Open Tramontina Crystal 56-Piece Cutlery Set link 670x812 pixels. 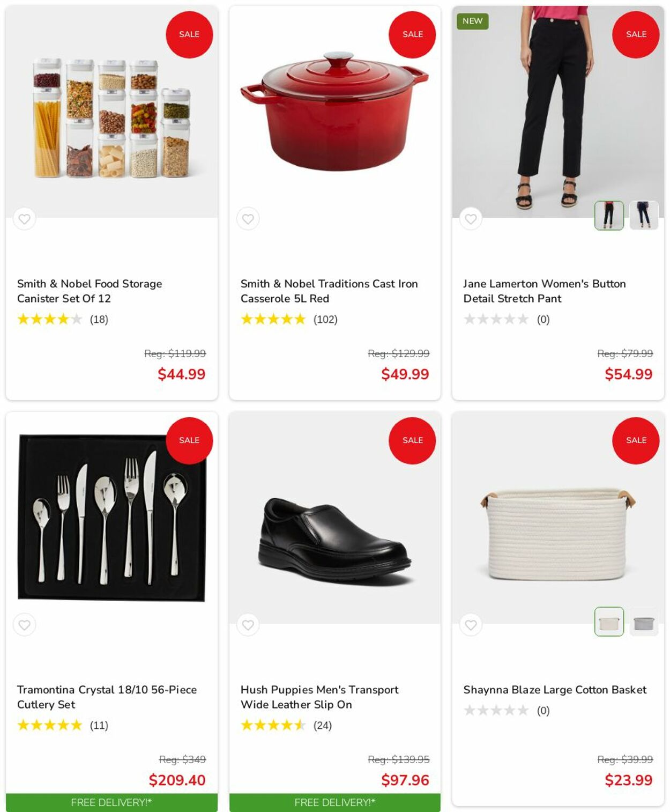[x=107, y=697]
